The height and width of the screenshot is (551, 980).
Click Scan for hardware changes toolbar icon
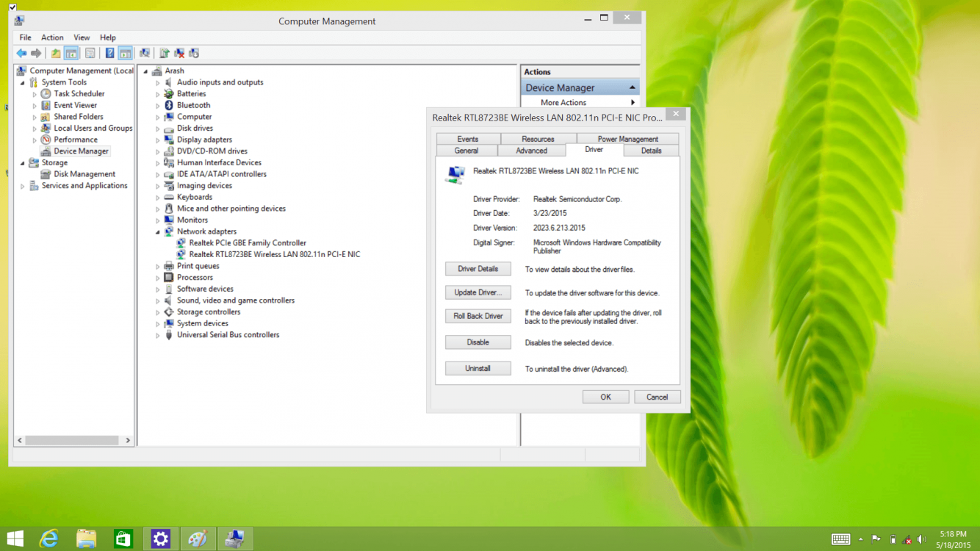[x=145, y=53]
